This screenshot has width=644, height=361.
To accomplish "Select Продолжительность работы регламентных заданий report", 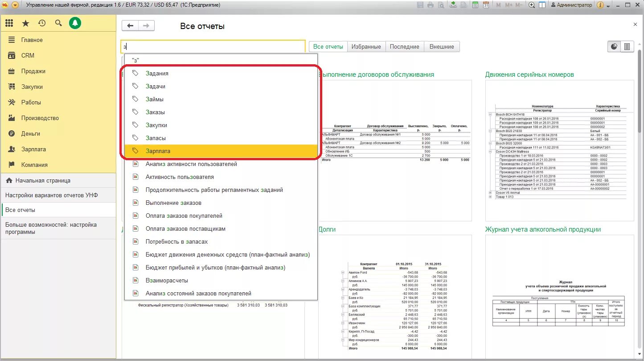I will pyautogui.click(x=221, y=190).
